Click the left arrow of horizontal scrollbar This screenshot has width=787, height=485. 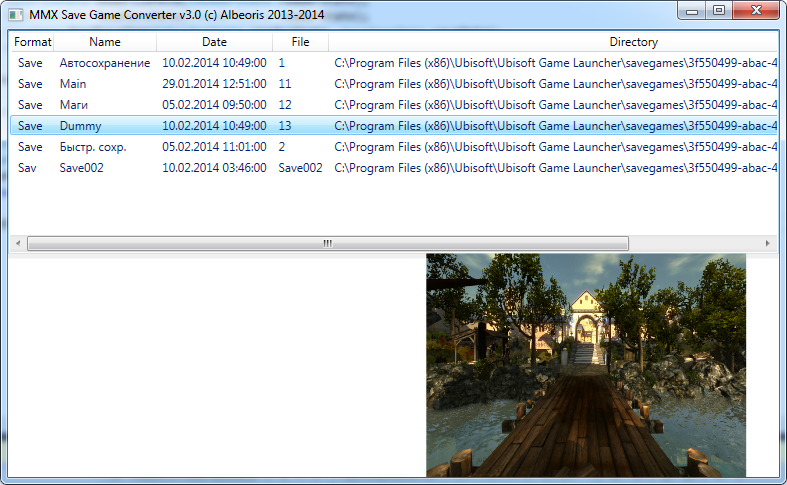[x=18, y=244]
